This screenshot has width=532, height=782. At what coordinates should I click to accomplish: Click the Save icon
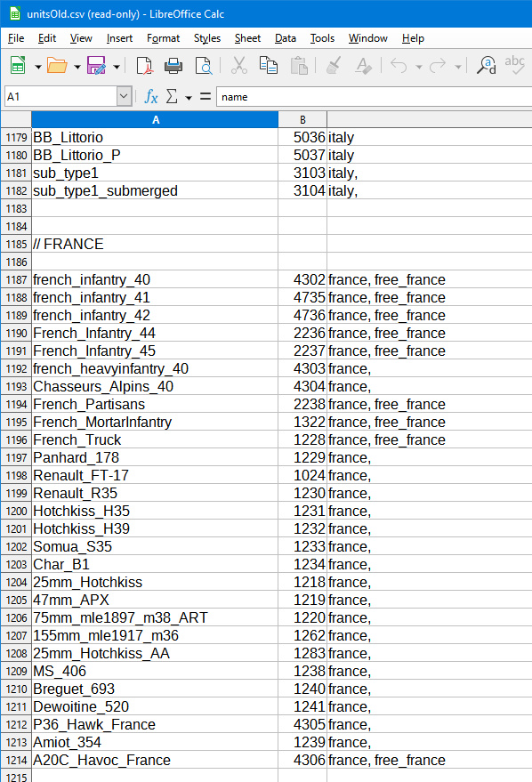tap(96, 65)
